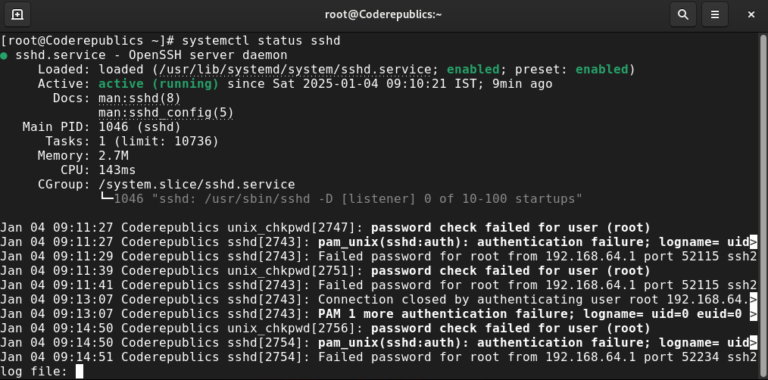
Task: Open the man:sshd_config(5) docs link
Action: [x=166, y=113]
